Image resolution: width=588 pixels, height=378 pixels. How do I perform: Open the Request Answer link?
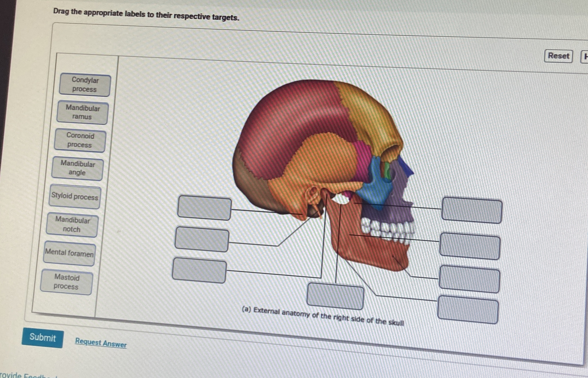click(101, 343)
